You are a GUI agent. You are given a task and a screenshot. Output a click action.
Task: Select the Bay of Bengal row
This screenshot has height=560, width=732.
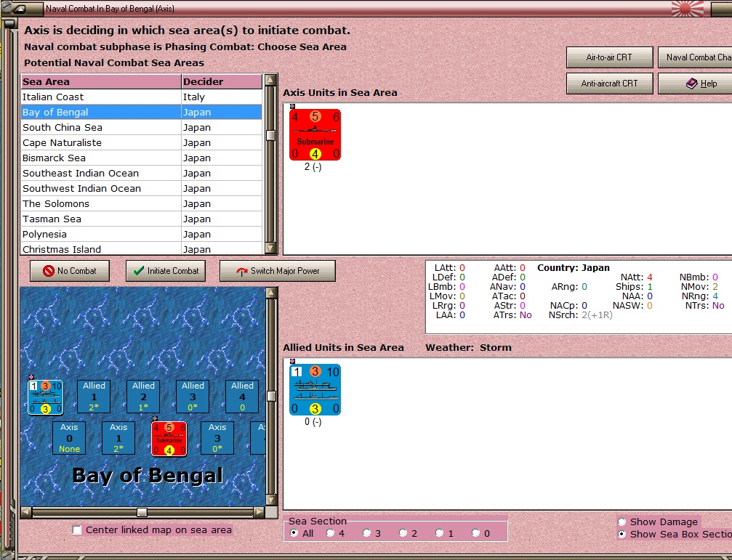coord(142,113)
